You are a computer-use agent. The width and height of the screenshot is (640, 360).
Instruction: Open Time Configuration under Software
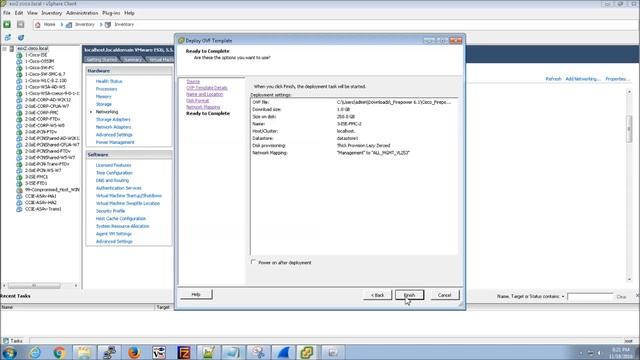point(114,173)
